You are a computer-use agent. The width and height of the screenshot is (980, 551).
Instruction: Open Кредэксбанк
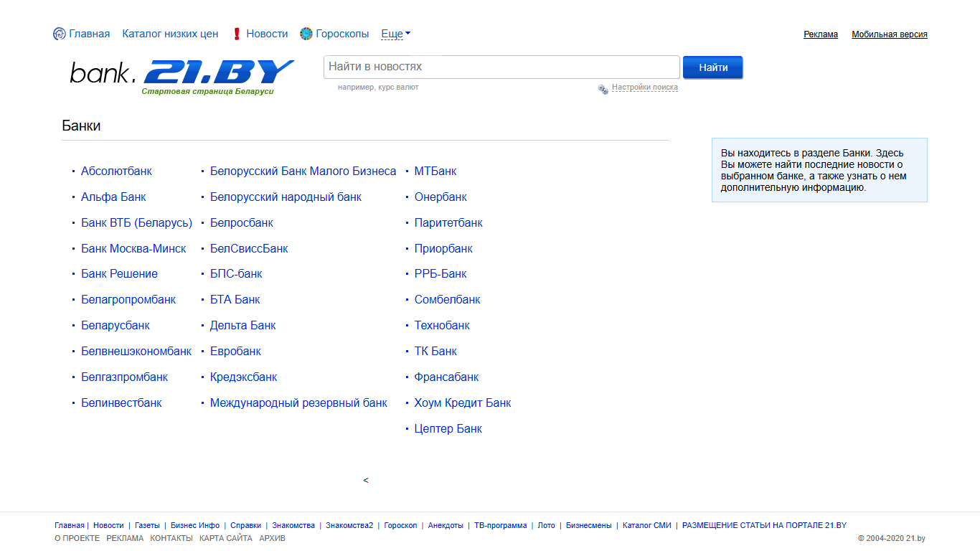[x=243, y=377]
